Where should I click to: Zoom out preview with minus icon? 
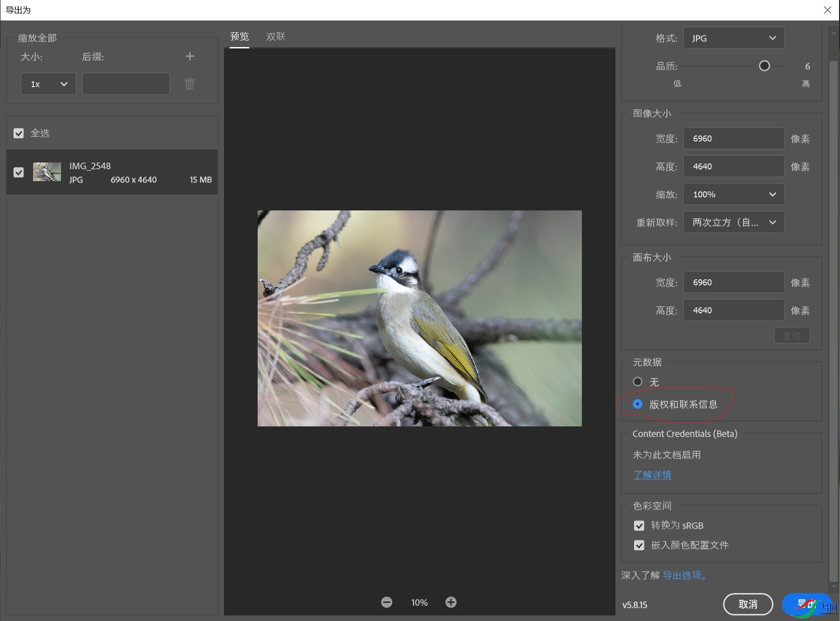386,602
